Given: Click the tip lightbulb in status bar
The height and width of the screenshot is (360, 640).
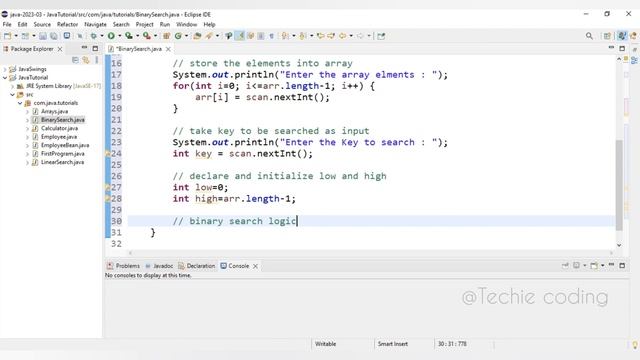Looking at the screenshot, I should pos(635,345).
